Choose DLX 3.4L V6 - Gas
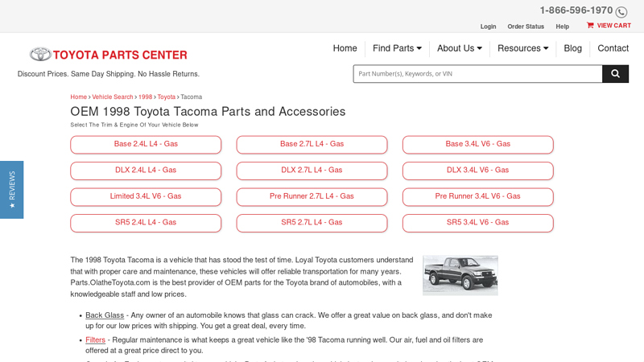This screenshot has width=644, height=362. click(x=477, y=171)
